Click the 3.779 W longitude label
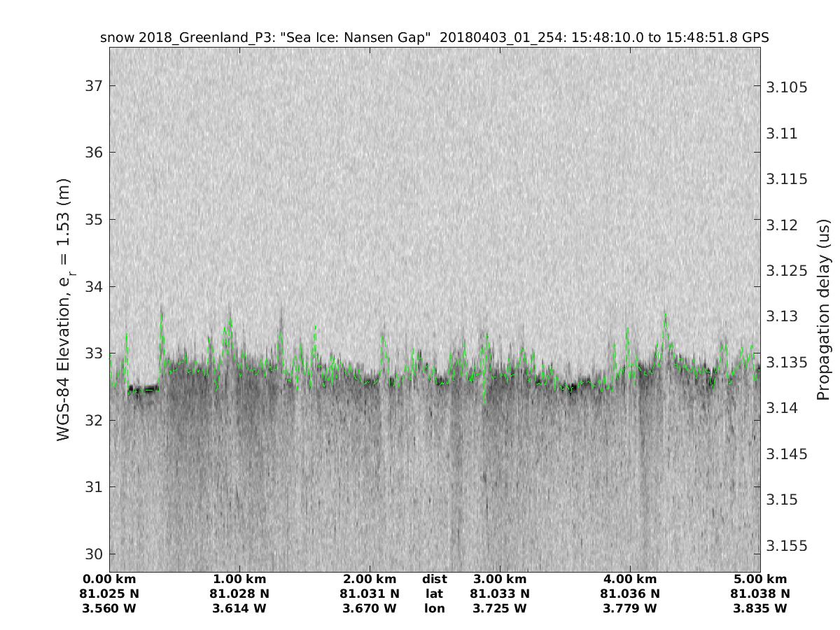Screen dimensions: 840x630 629,608
